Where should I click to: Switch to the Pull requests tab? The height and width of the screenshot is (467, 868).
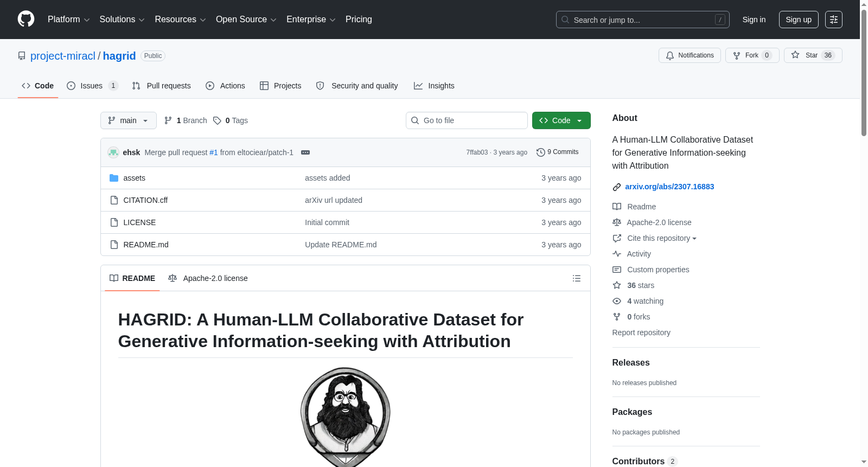(162, 86)
